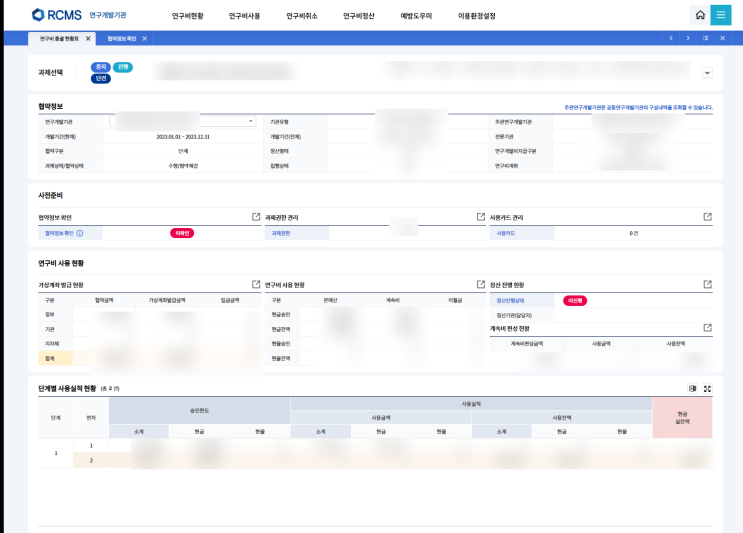Open 과제권한 관리 popup icon
The height and width of the screenshot is (533, 743).
pos(480,217)
